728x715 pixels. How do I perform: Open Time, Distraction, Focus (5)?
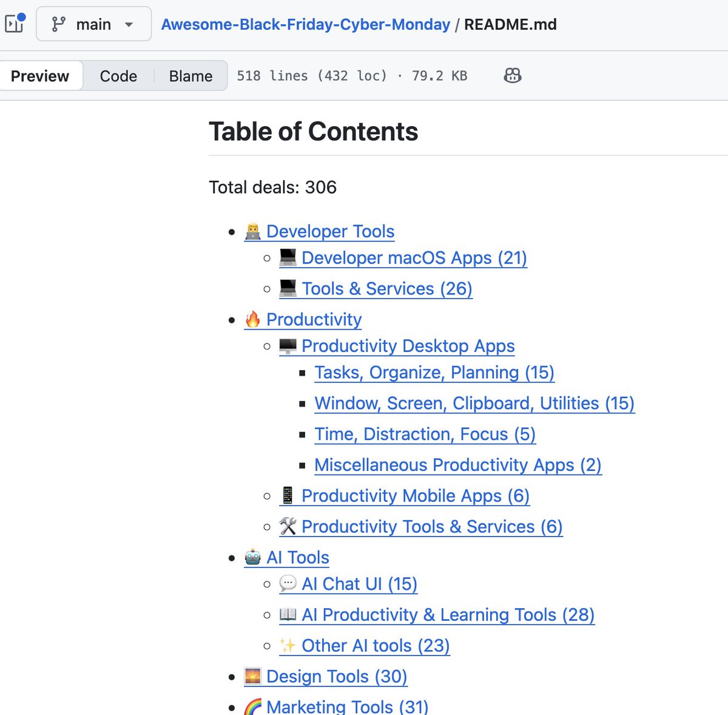(x=425, y=435)
